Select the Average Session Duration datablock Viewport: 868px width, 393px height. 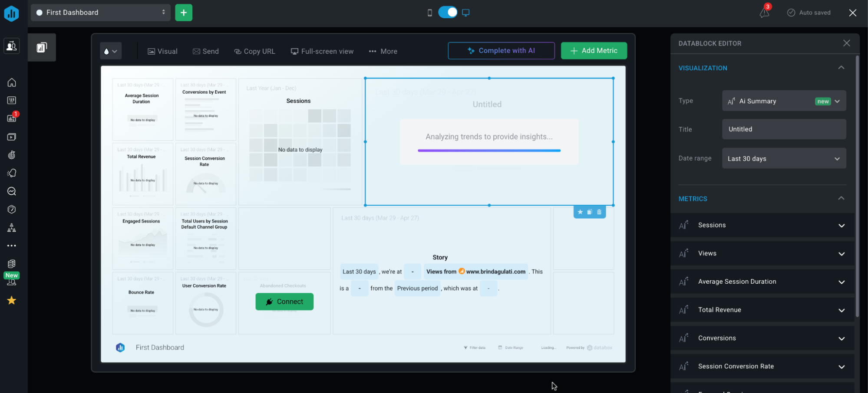[x=142, y=109]
